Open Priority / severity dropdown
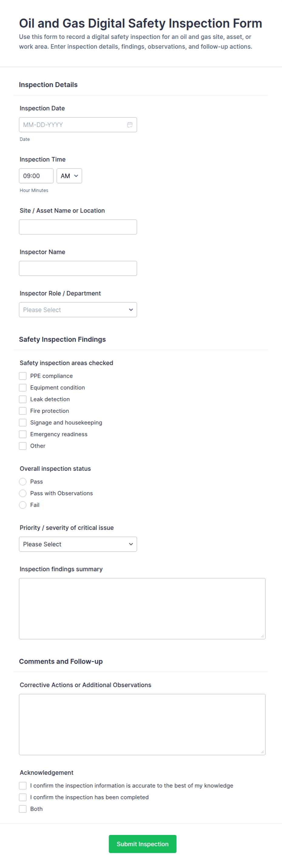Image resolution: width=282 pixels, height=868 pixels. [x=78, y=544]
